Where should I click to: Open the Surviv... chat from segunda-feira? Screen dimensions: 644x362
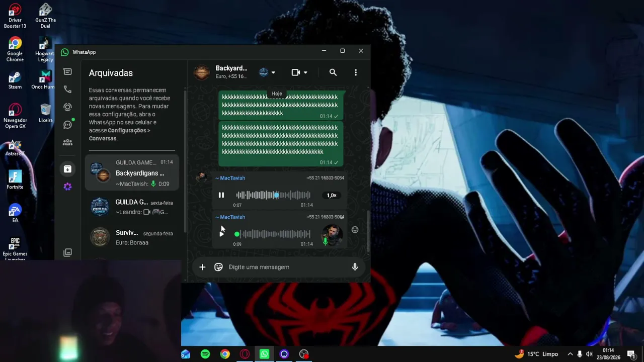[x=132, y=237]
